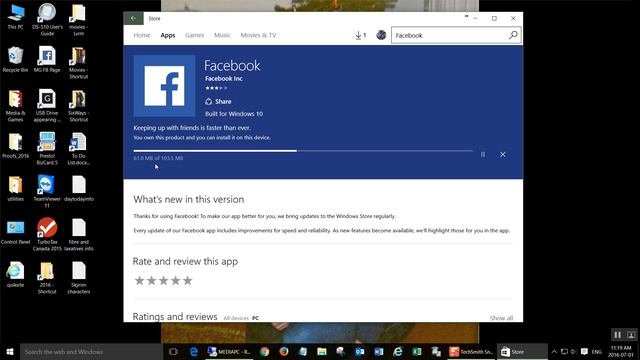Viewport: 640px width, 360px height.
Task: Open the daytodayinfo file
Action: 79,189
